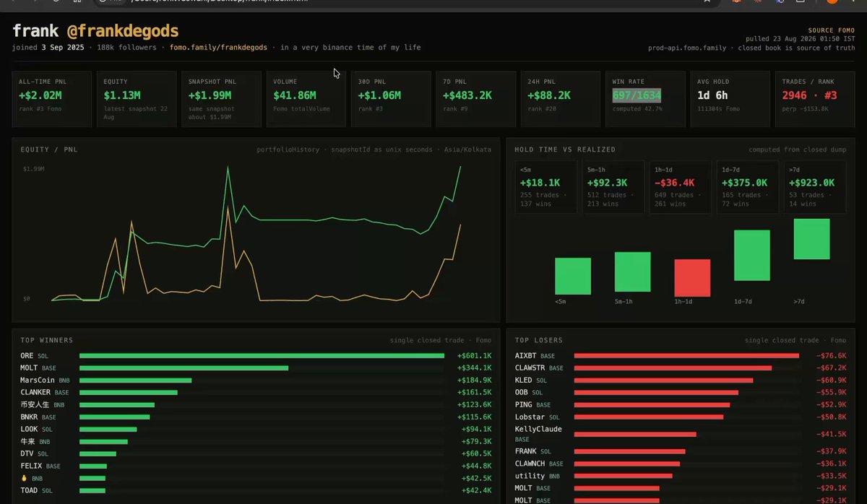
Task: Select the BNKR winner row
Action: pos(256,417)
